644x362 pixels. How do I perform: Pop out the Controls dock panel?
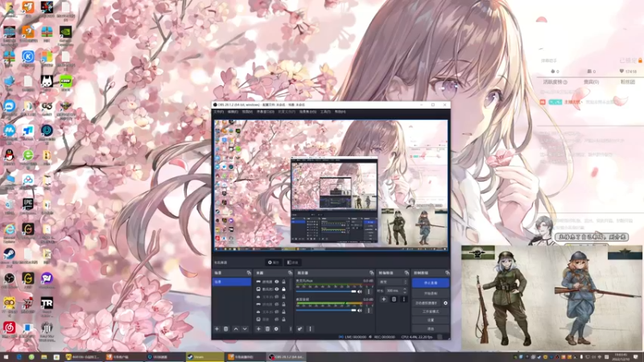pos(448,273)
